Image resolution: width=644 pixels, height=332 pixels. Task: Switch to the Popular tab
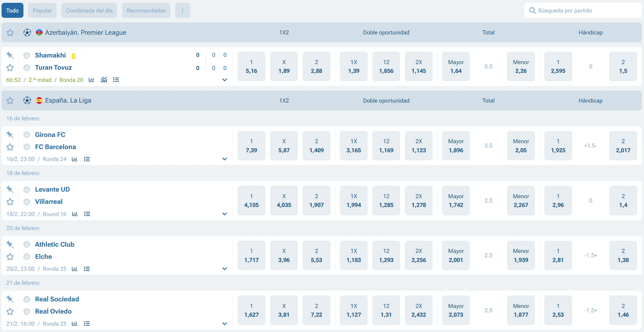tap(42, 10)
